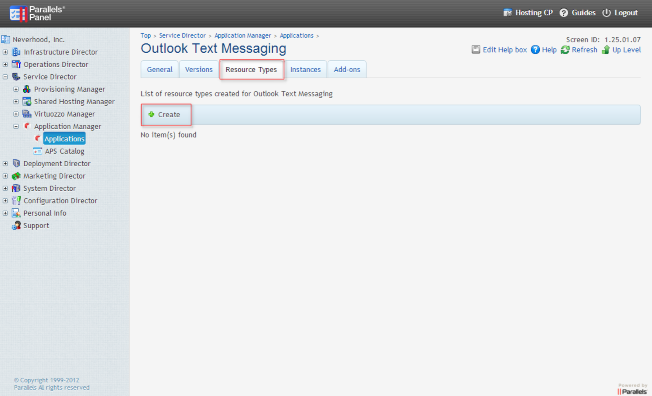The height and width of the screenshot is (396, 652).
Task: Click the green plus Create icon
Action: [151, 114]
